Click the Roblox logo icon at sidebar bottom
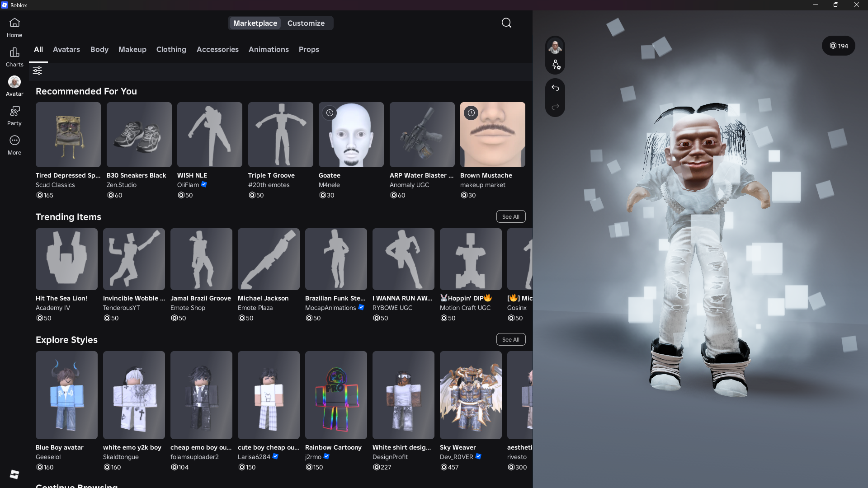This screenshot has height=488, width=868. [14, 474]
